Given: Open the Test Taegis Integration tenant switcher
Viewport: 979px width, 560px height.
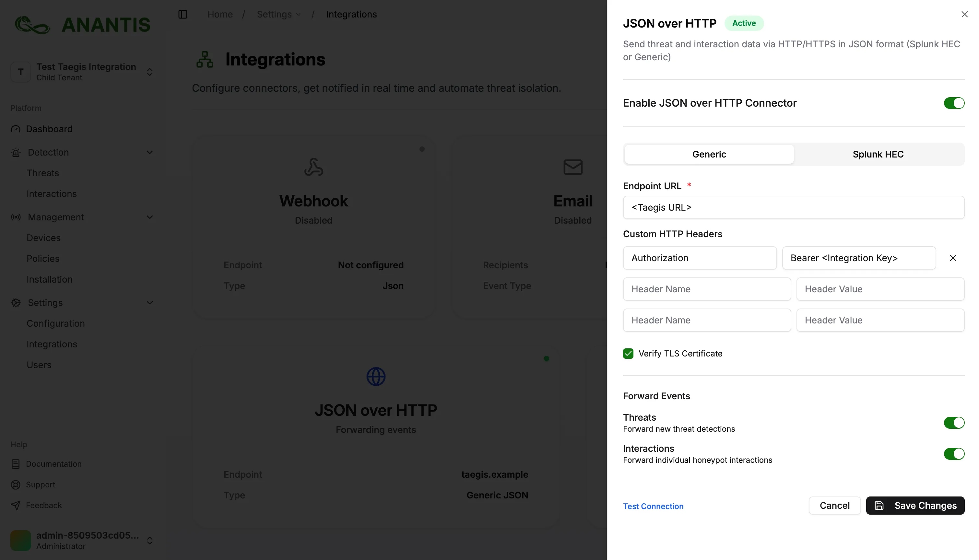Looking at the screenshot, I should [x=82, y=72].
